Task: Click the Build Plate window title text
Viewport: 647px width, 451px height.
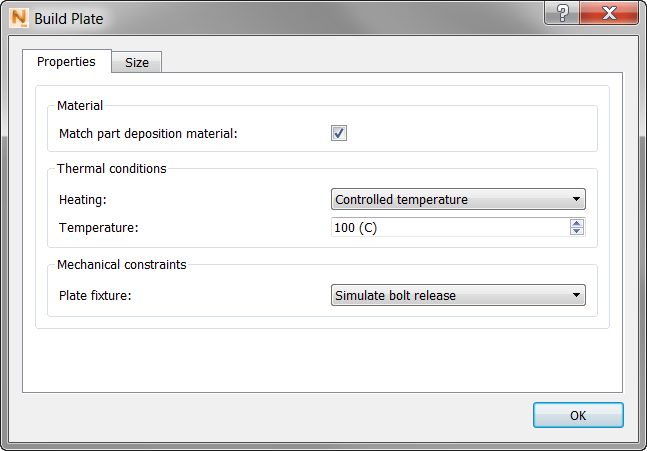Action: [x=68, y=18]
